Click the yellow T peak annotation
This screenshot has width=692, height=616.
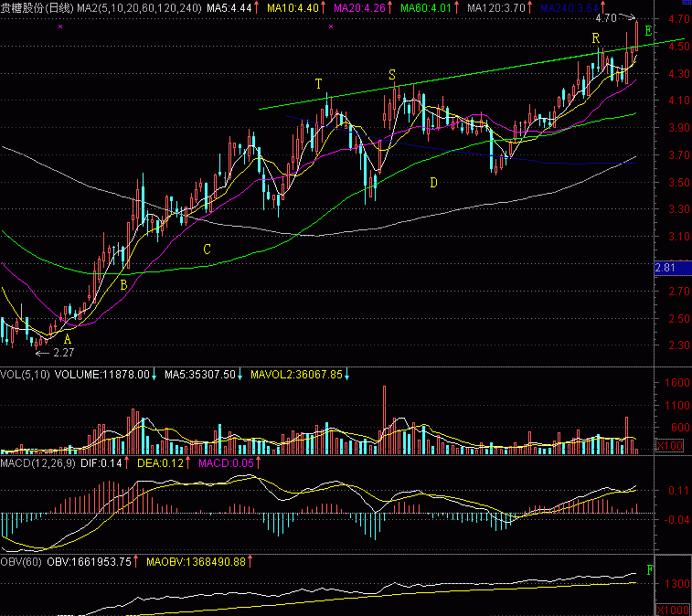pos(318,84)
